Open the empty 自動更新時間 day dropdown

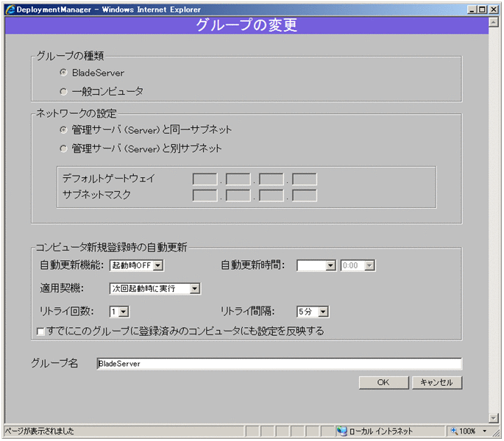click(316, 265)
